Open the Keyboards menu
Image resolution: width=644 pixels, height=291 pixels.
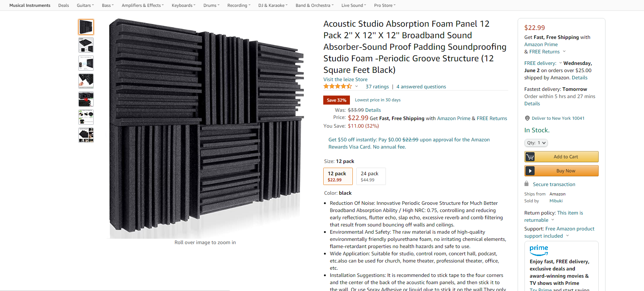(183, 5)
